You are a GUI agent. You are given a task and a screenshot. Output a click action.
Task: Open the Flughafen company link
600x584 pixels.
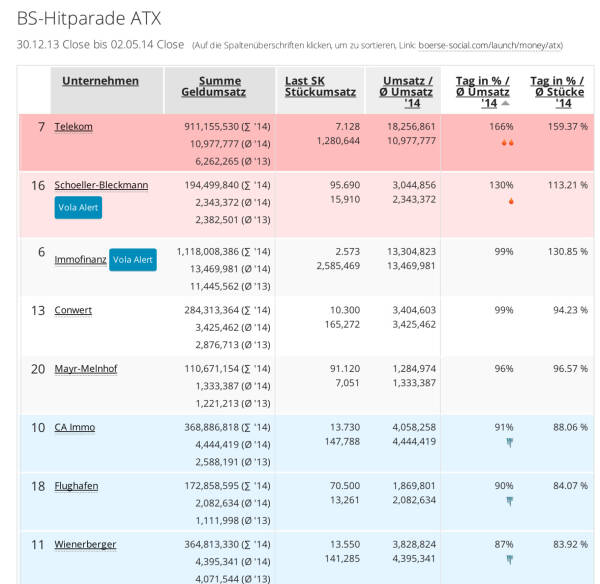76,486
